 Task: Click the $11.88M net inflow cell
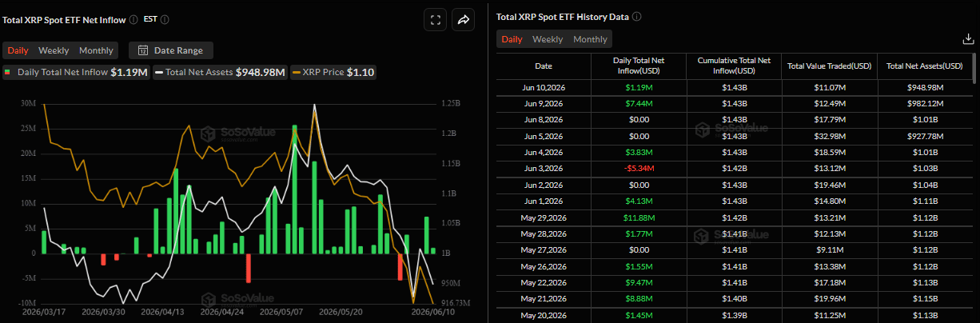click(x=639, y=217)
